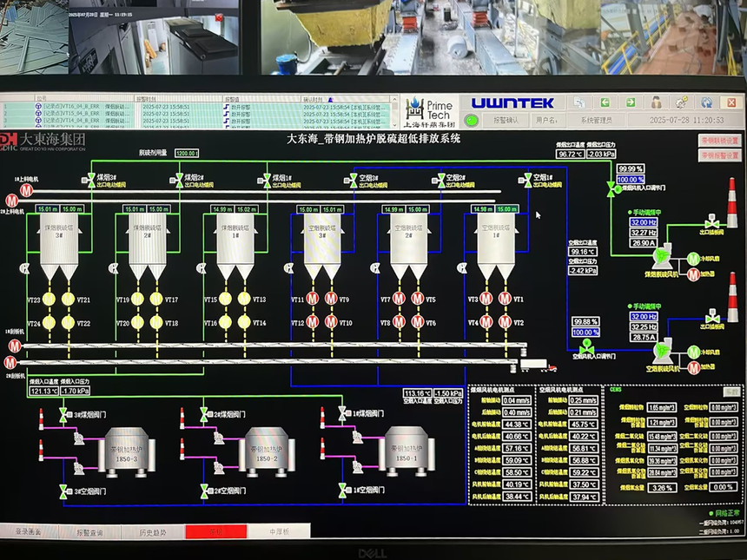Toggle the 1#空烟阀门 valve
747x560 pixels.
click(x=342, y=491)
